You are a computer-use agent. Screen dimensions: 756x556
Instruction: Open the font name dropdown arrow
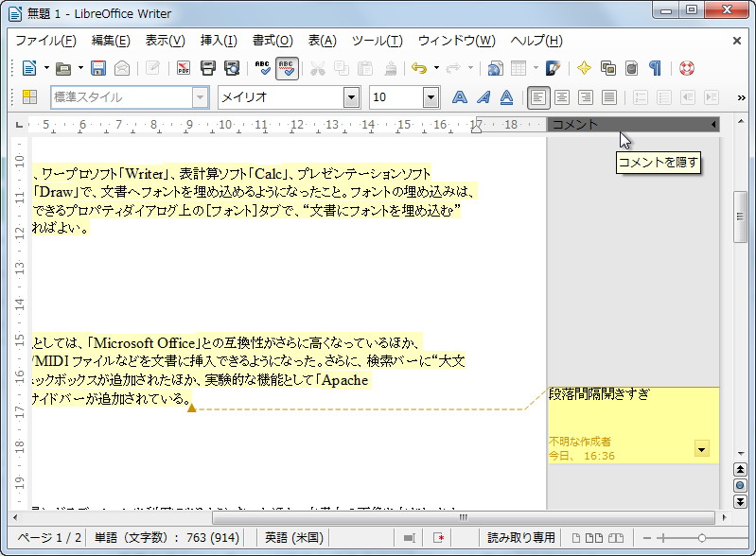tap(352, 97)
